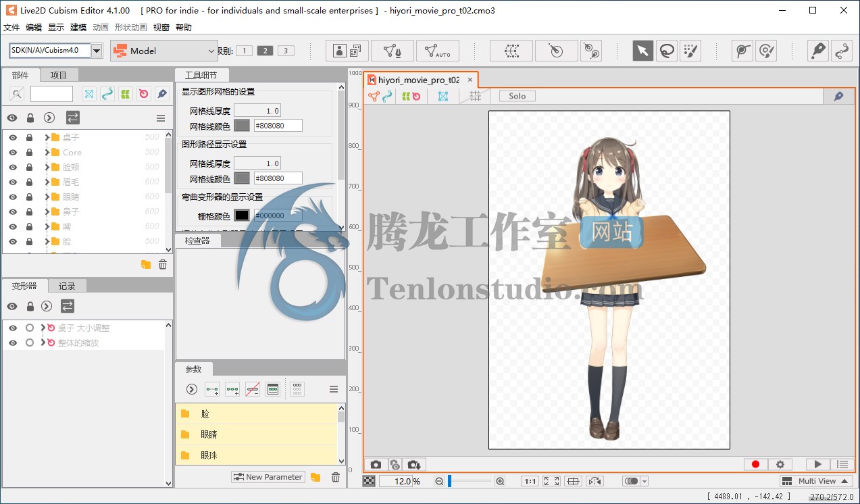Select the deform path edit pen tool
This screenshot has height=504, width=860.
(818, 51)
